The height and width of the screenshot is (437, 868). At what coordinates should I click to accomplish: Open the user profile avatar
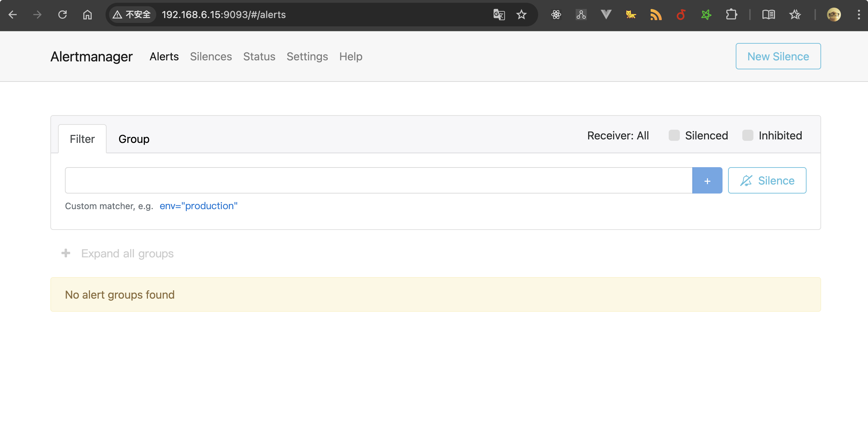coord(834,15)
